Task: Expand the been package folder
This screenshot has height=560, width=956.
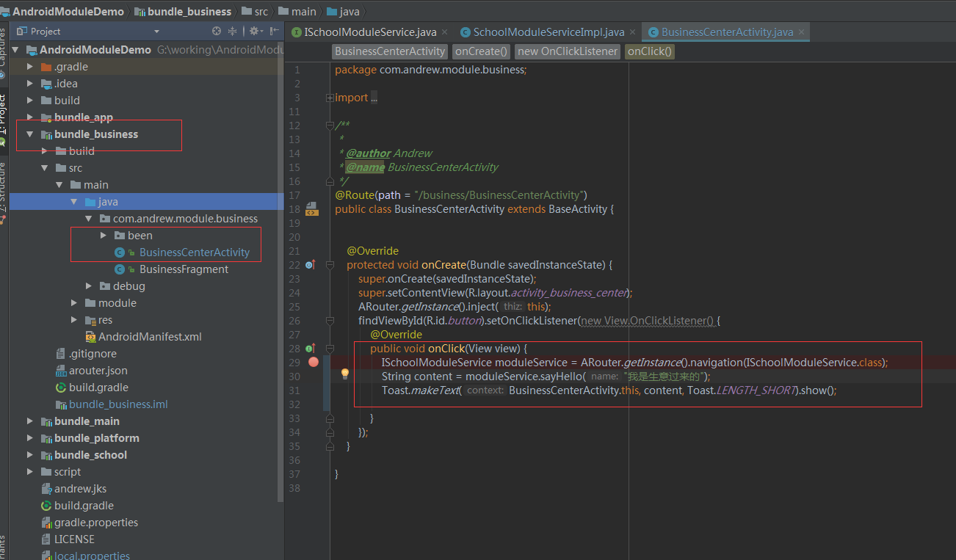Action: [x=103, y=236]
